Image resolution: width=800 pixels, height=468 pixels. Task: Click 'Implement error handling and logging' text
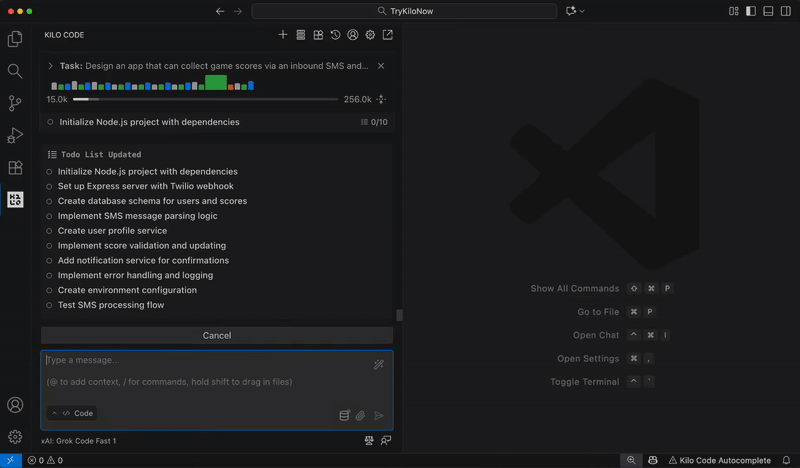(135, 275)
